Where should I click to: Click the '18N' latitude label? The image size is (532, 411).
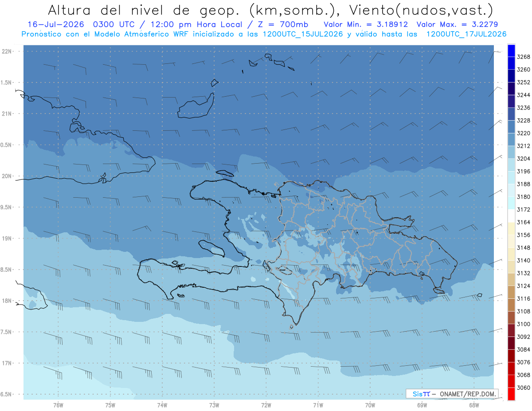8,301
